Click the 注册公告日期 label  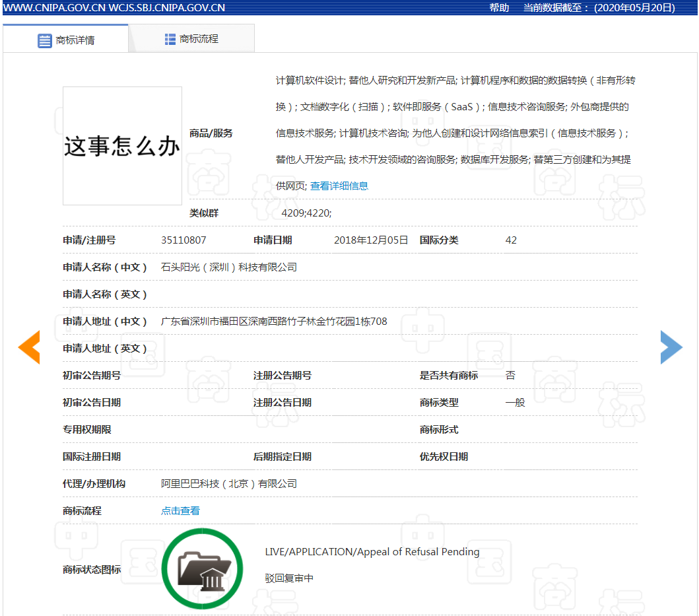[283, 402]
